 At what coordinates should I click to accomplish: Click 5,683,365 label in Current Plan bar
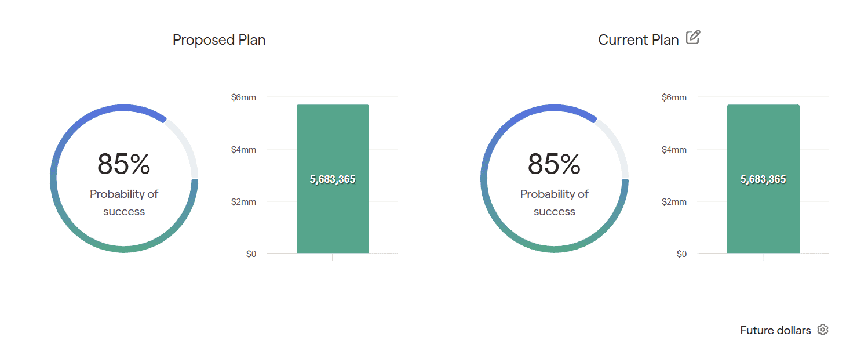coord(763,179)
